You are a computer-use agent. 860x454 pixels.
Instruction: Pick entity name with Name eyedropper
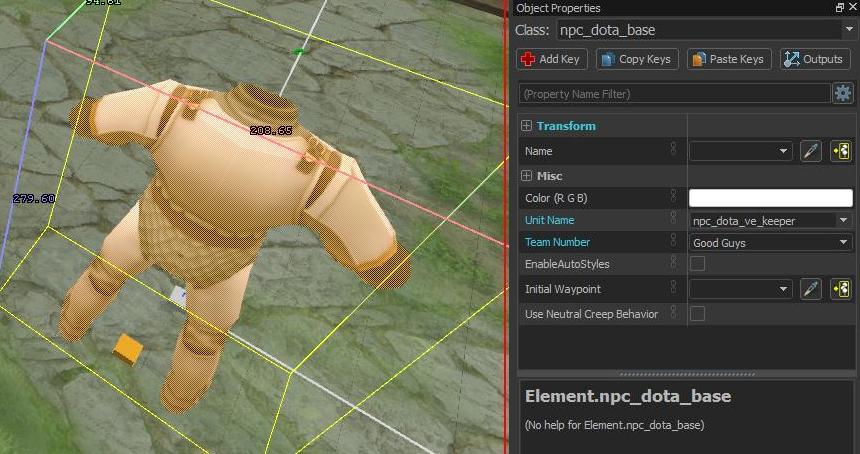[x=810, y=151]
